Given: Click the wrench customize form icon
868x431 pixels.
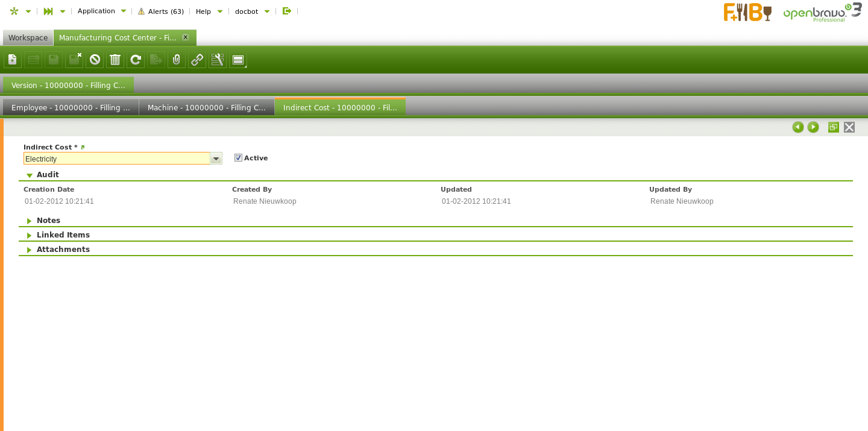Looking at the screenshot, I should pos(218,60).
